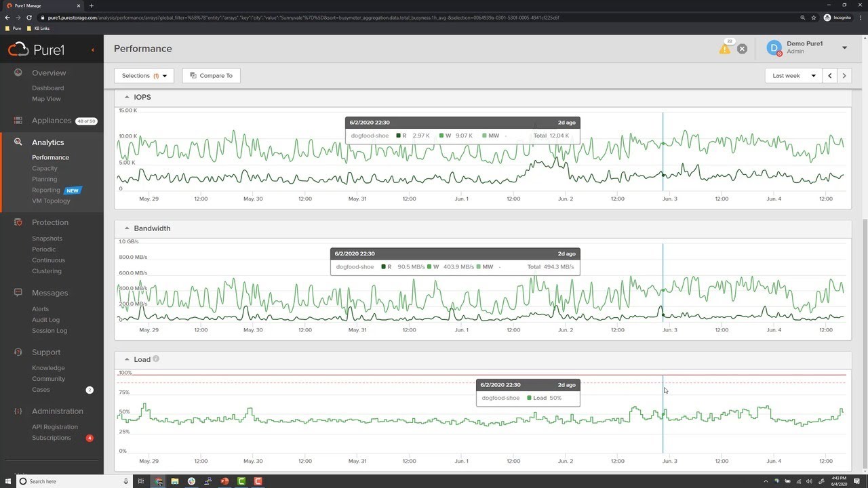Open PowerPoint from the taskbar
This screenshot has height=488, width=868.
pos(224,481)
